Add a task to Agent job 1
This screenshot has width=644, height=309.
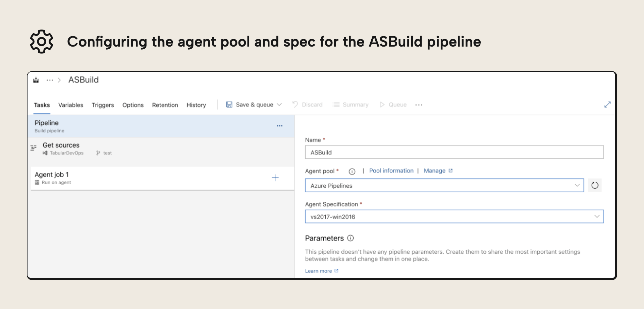click(275, 178)
